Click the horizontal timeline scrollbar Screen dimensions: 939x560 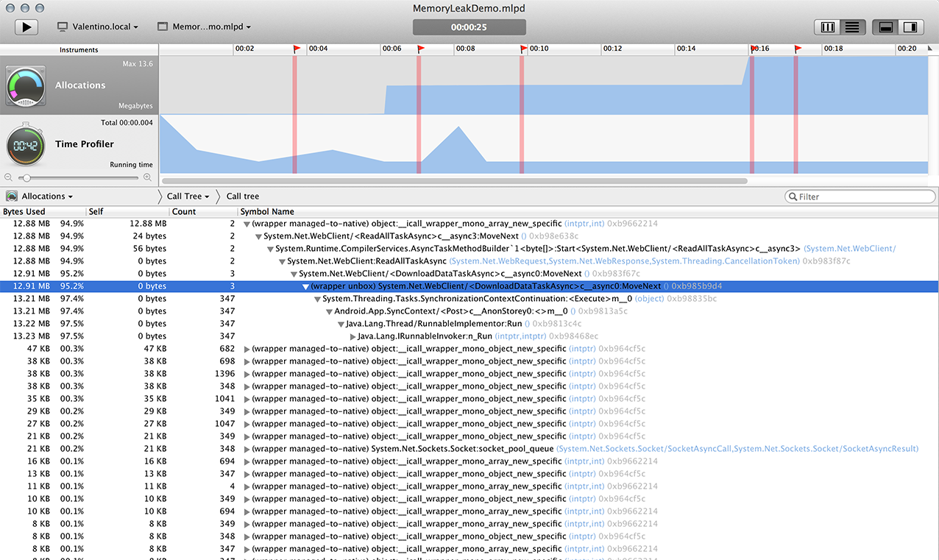click(x=455, y=180)
